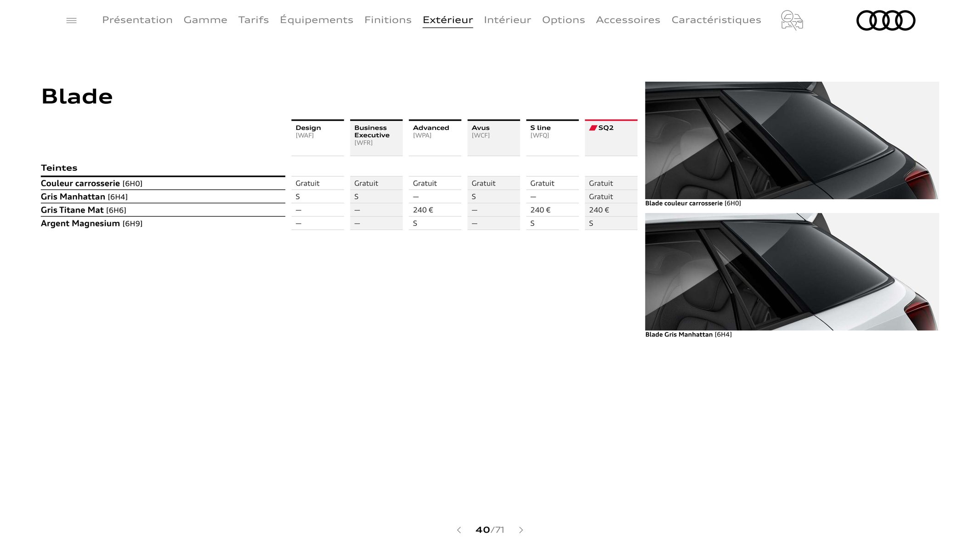Viewport: 980px width, 551px height.
Task: Open the Options tab
Action: click(x=563, y=20)
